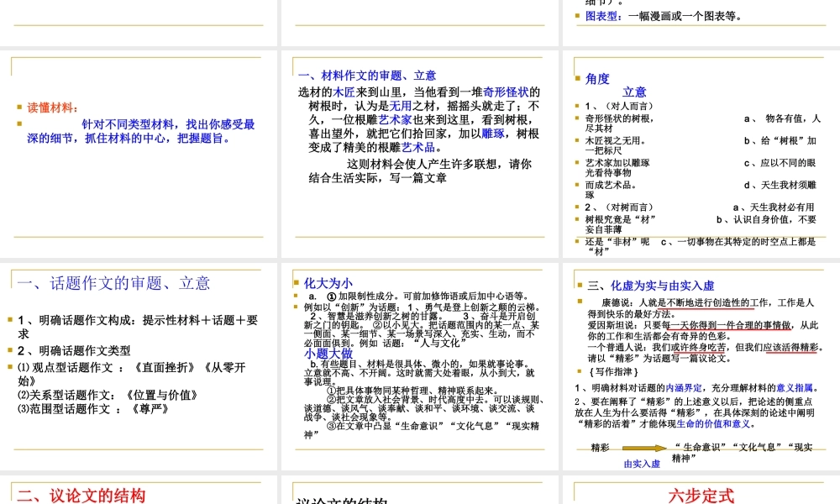Click the blue word "奇形怪状"
This screenshot has width=840, height=504.
click(506, 92)
